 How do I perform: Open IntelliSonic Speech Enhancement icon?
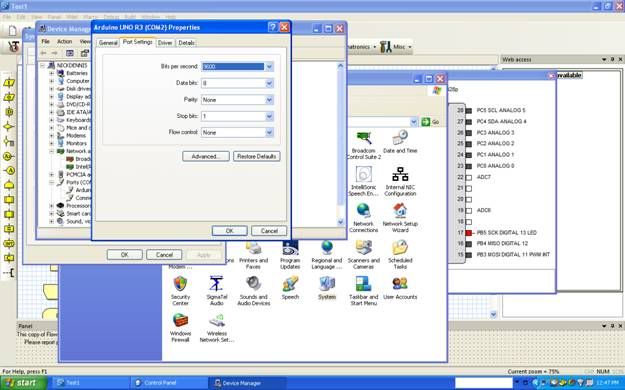(x=364, y=181)
